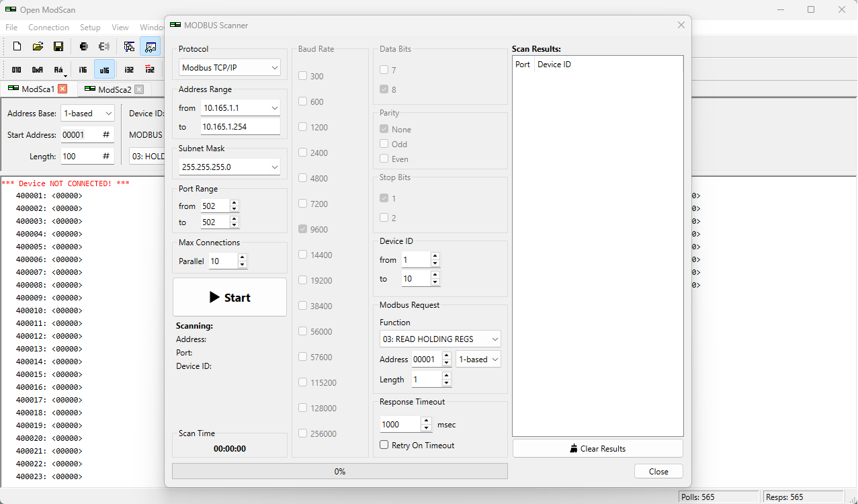
Task: Clear the scan results list
Action: coord(597,448)
